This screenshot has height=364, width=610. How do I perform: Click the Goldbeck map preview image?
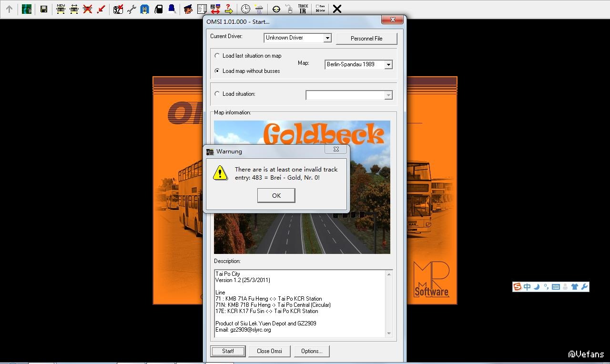pos(302,187)
